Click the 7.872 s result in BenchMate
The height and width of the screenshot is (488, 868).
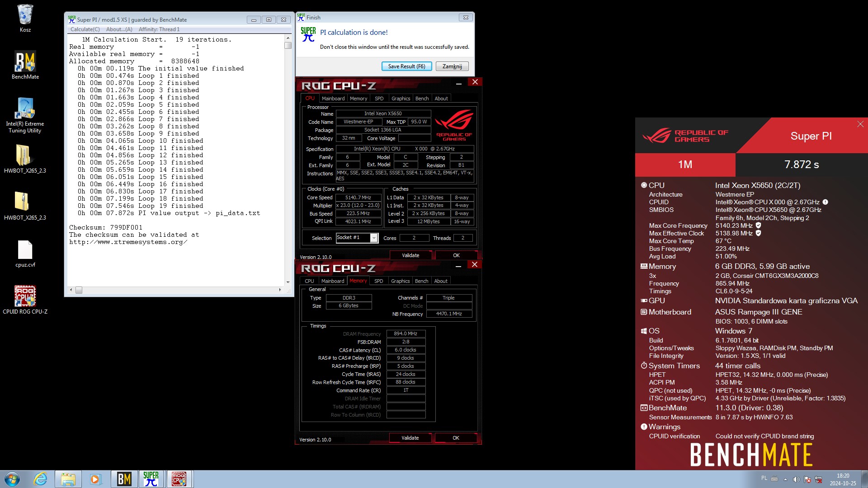802,164
